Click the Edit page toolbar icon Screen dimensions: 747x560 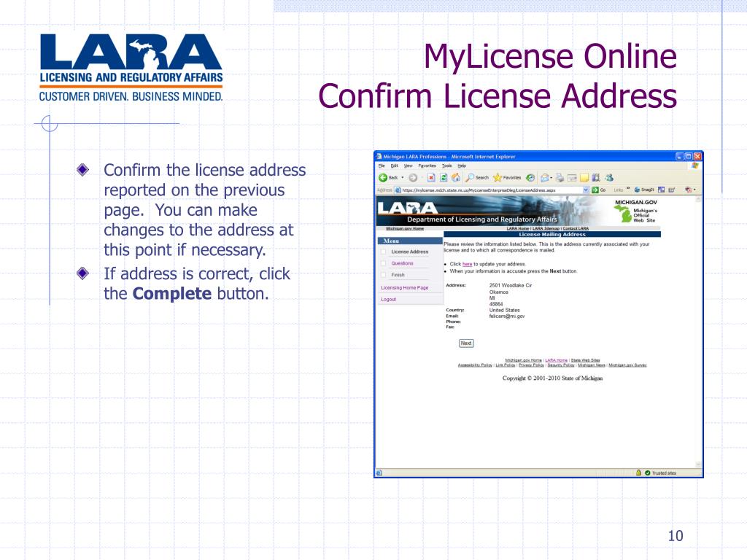[x=572, y=178]
